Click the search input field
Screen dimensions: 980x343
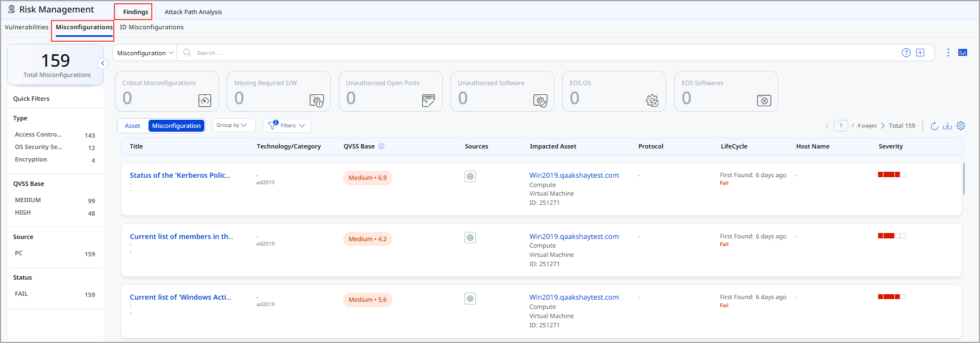[542, 53]
